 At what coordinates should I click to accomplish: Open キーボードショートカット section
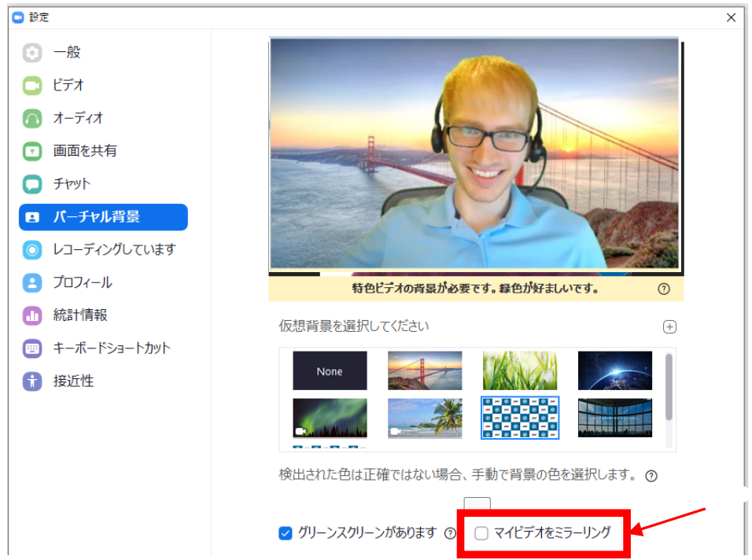point(103,348)
